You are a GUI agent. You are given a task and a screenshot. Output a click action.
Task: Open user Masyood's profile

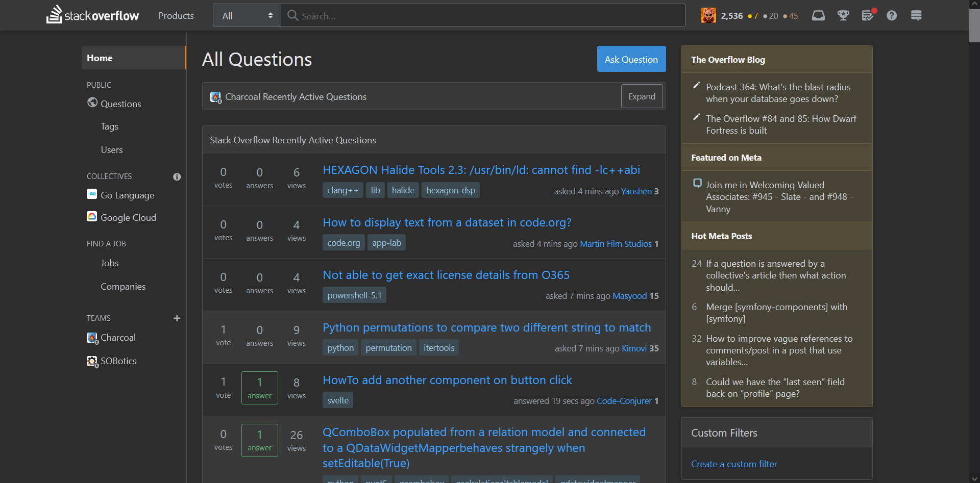[x=630, y=296]
